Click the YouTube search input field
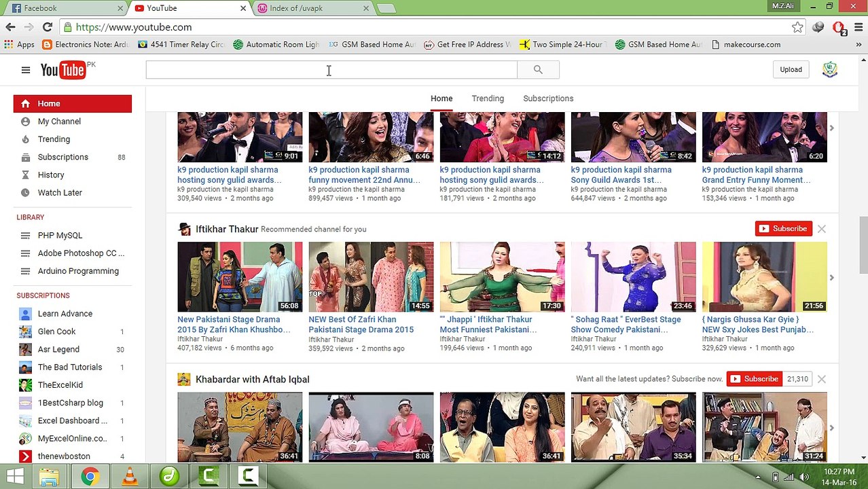Screen dimensions: 868x489 pos(331,69)
